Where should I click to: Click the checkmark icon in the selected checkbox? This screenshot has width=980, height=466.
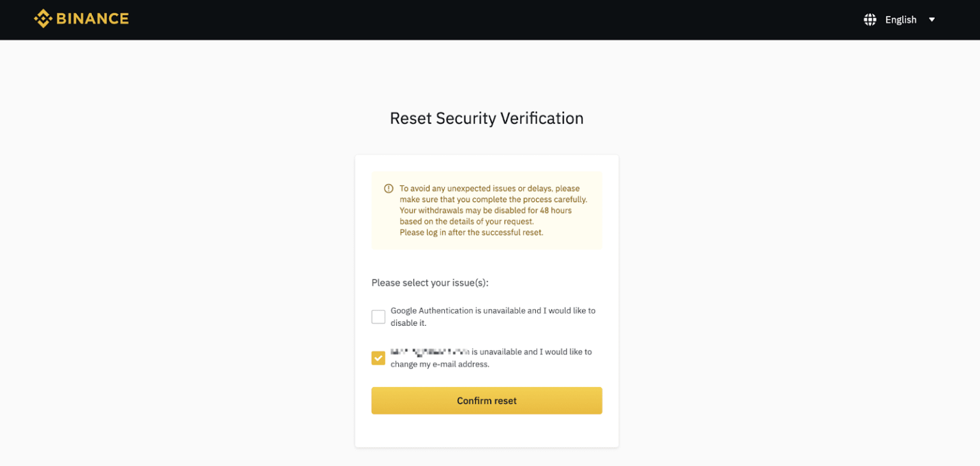[x=378, y=358]
